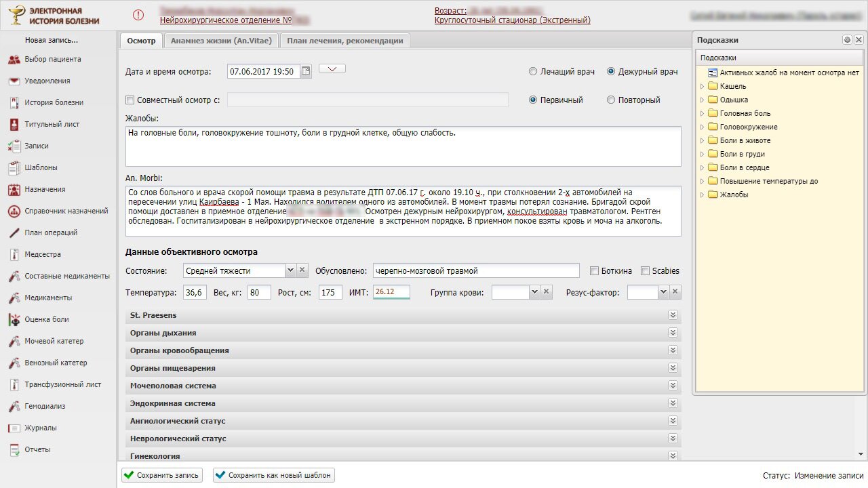Select the Повторный radio button
Screen dimensions: 868x488
[x=611, y=100]
